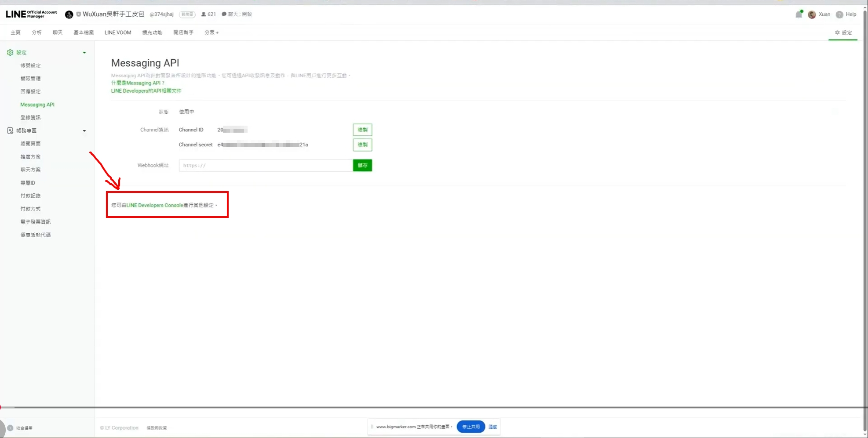Select 帳號設定 in the sidebar
This screenshot has height=438, width=868.
coord(30,65)
